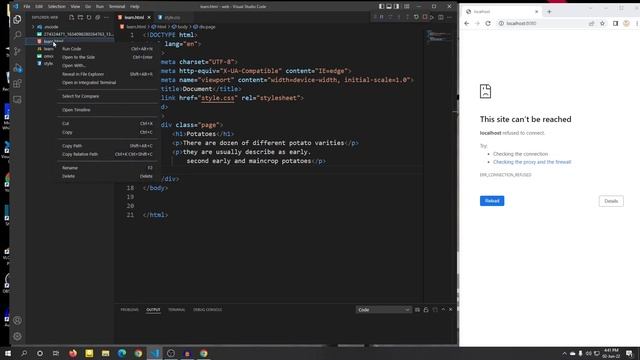This screenshot has height=360, width=640.
Task: Toggle the secondary side bar layout icon
Action: 397,7
